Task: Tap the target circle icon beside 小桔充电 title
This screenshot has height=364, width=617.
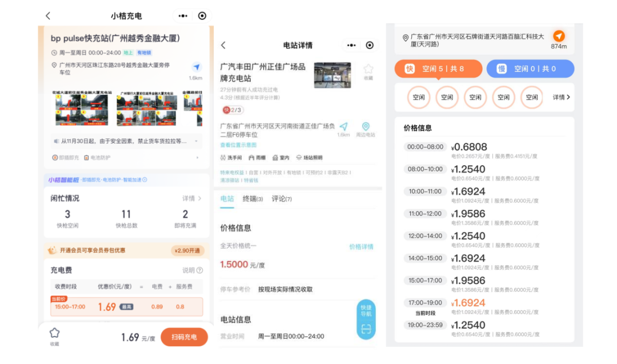Action: click(x=202, y=16)
